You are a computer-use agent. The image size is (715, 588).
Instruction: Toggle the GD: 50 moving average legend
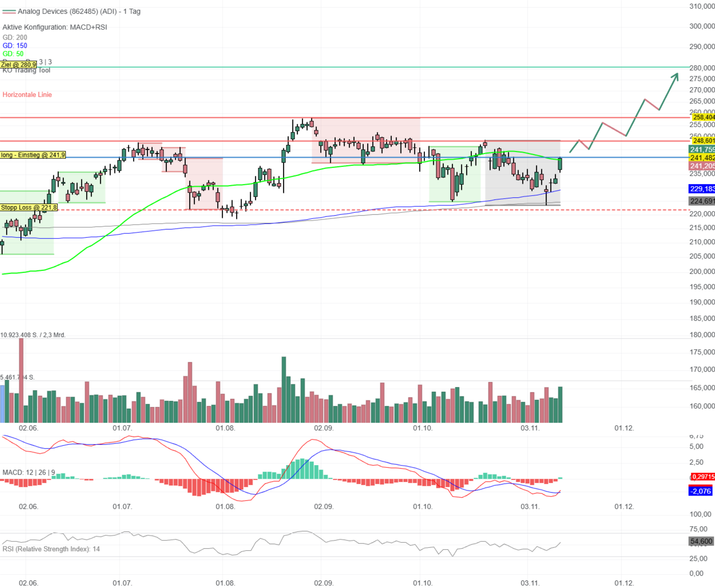click(13, 54)
